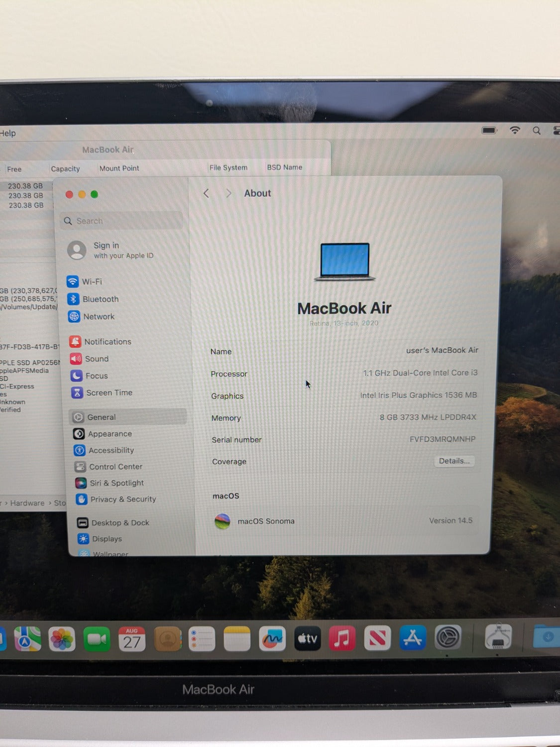
Task: Click the macOS Sonoma row
Action: (343, 521)
